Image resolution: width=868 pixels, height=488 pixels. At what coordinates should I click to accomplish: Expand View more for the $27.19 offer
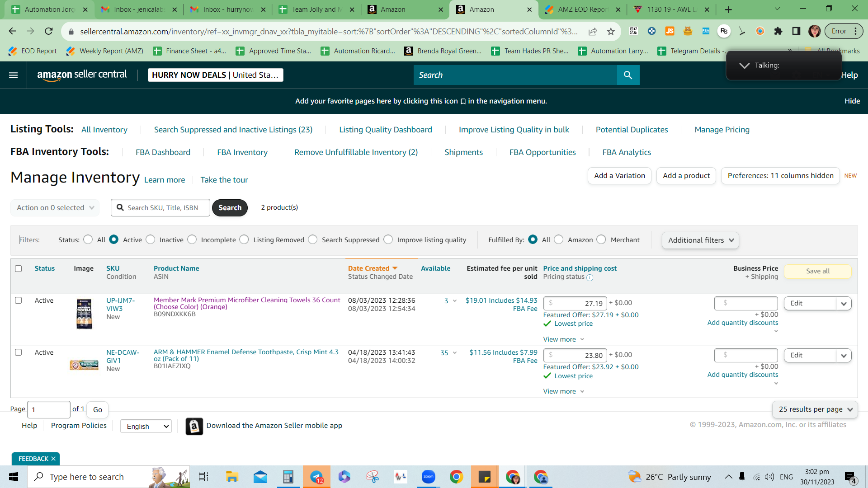[x=564, y=339]
